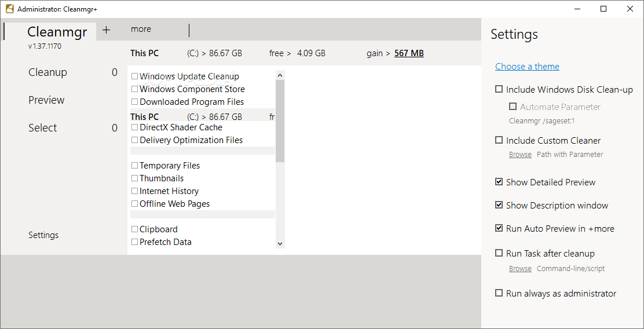Toggle Automate Parameter checkbox
The image size is (644, 329).
513,107
